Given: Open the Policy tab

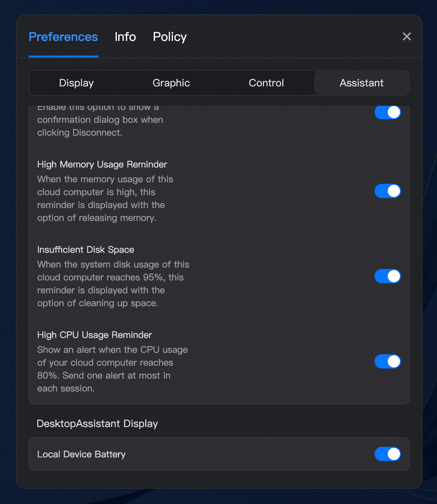Looking at the screenshot, I should point(170,37).
